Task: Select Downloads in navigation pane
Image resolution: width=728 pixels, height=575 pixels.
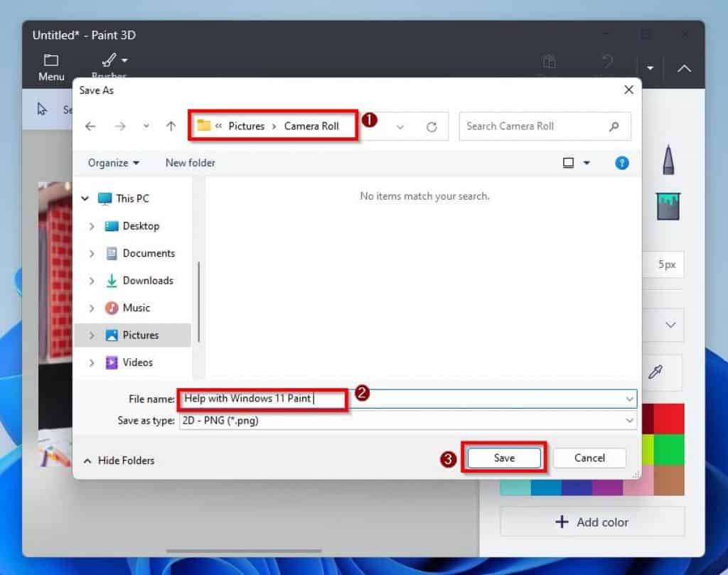Action: [x=148, y=281]
